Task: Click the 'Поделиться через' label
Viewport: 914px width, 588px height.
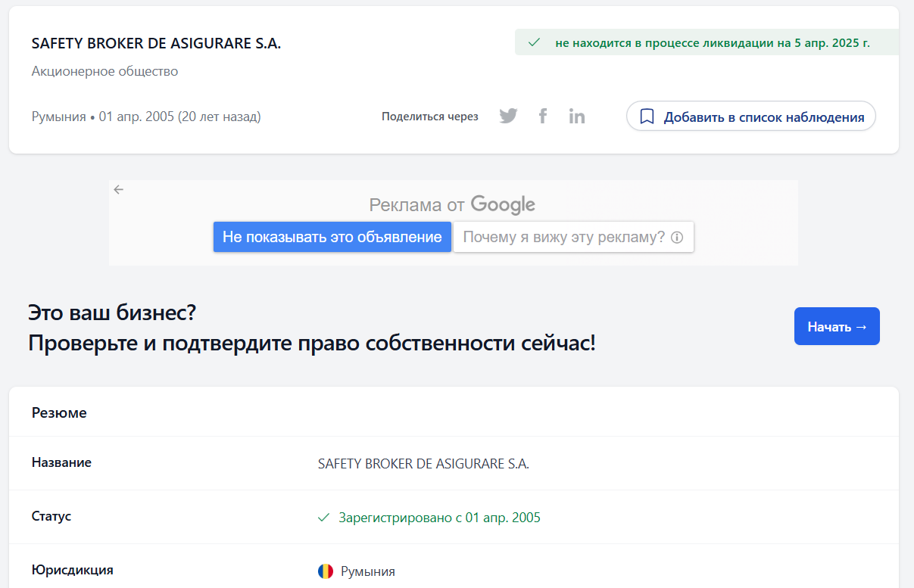Action: 430,117
